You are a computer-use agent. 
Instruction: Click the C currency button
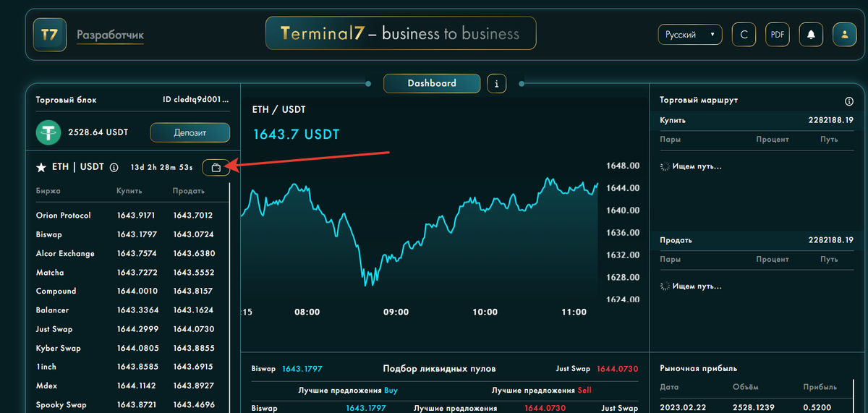744,34
